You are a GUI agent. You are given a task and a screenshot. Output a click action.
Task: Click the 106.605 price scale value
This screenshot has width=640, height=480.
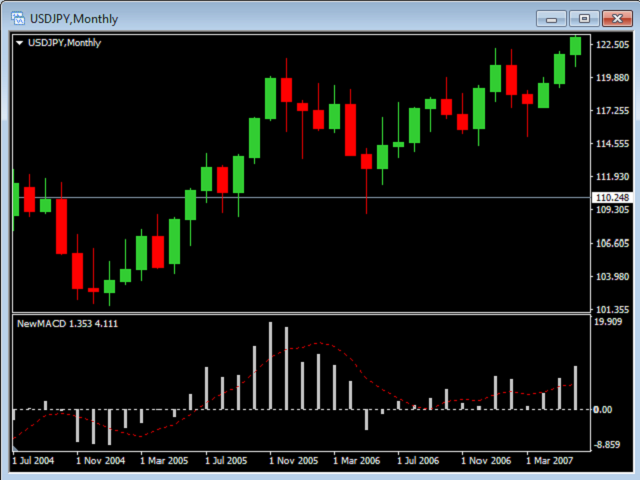click(x=612, y=243)
